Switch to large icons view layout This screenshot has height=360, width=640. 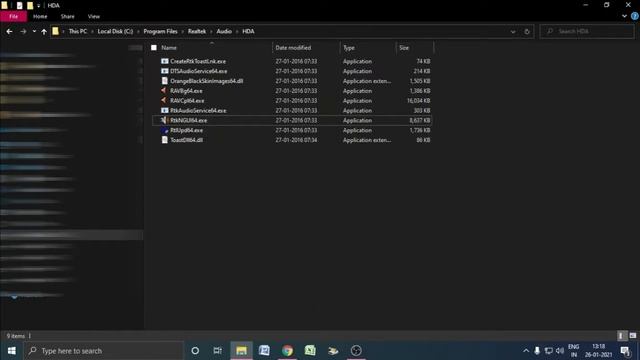(633, 336)
